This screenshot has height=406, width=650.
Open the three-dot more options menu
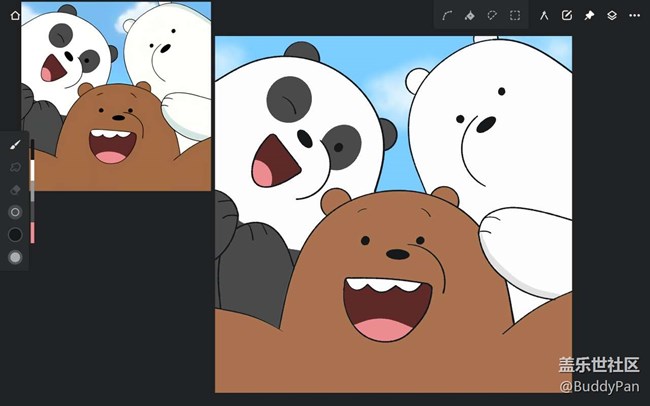tap(634, 16)
